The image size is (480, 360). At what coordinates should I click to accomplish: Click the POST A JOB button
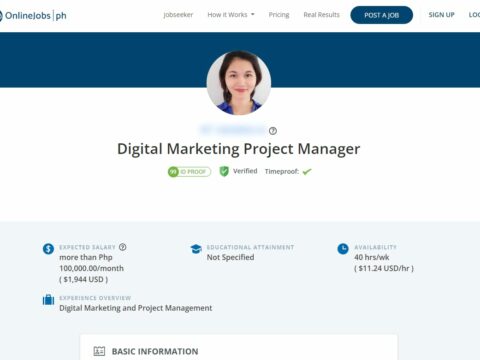point(381,15)
